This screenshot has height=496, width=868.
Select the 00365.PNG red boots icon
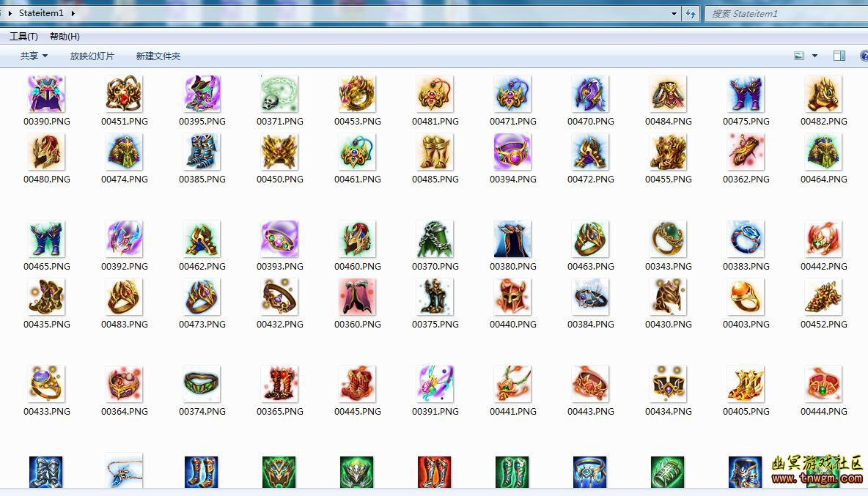[279, 384]
